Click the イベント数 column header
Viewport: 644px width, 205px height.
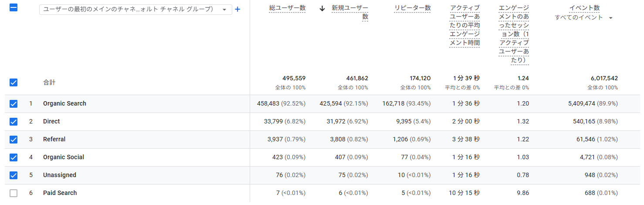pyautogui.click(x=584, y=8)
